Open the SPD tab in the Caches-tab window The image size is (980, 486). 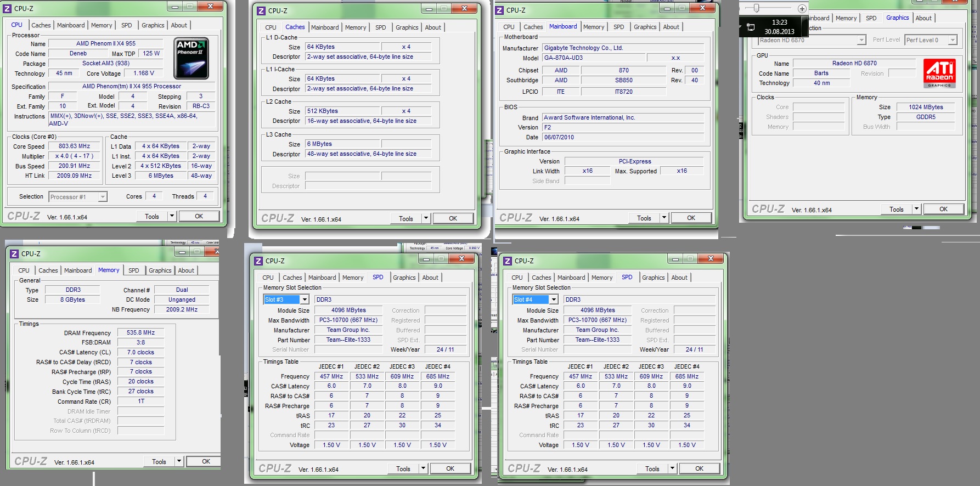click(x=381, y=27)
